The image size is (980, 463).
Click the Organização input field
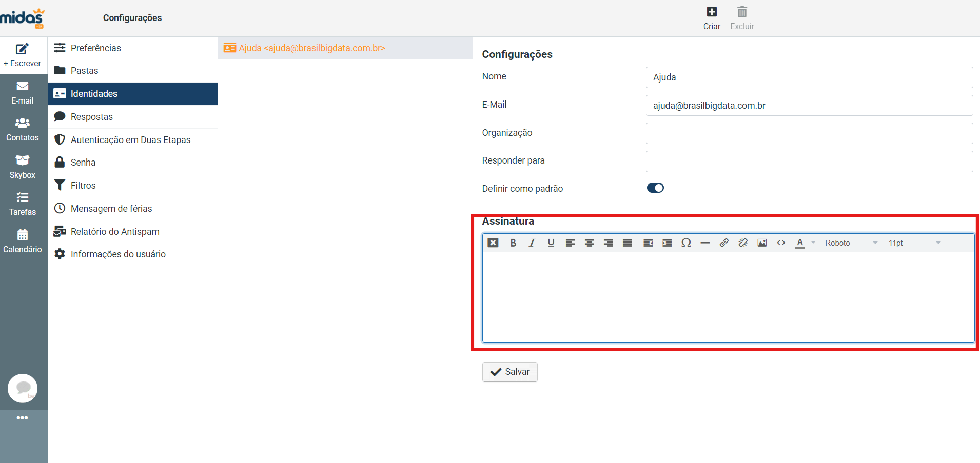809,133
